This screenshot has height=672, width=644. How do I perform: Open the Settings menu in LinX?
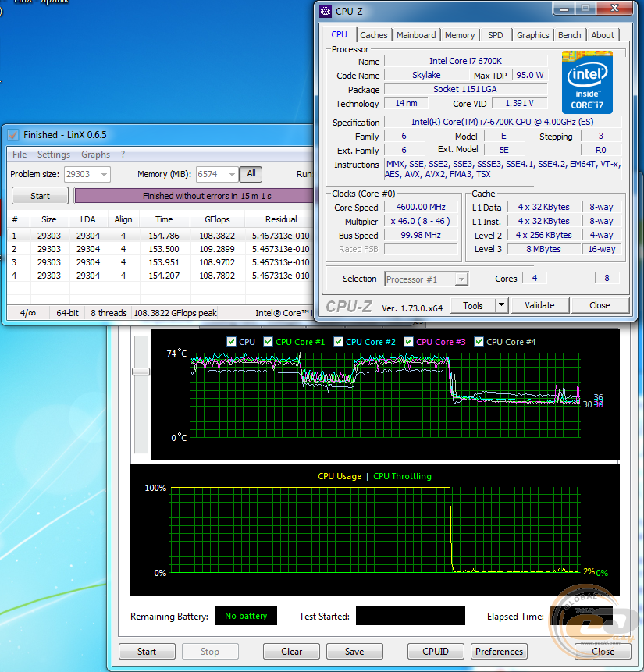pyautogui.click(x=54, y=155)
